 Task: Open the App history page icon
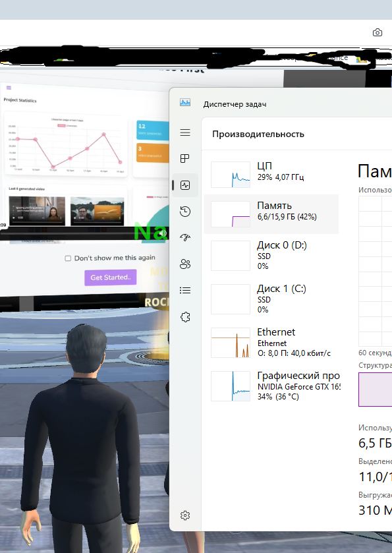(185, 212)
